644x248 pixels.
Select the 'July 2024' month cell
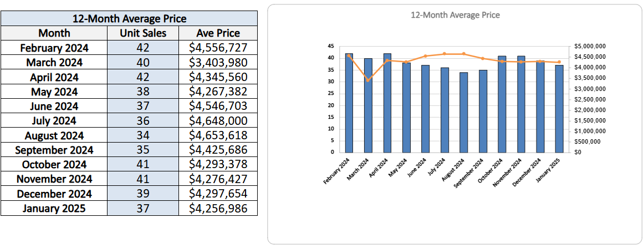54,121
